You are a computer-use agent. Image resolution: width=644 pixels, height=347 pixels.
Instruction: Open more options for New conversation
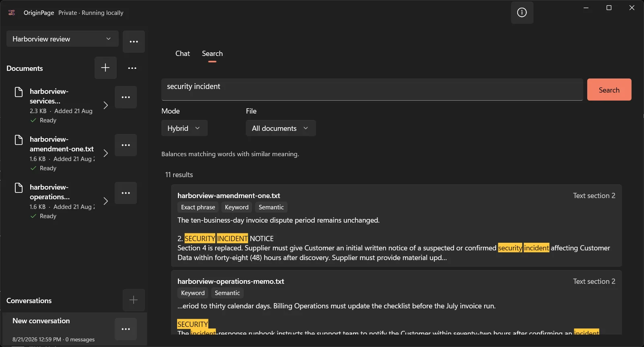(126, 329)
